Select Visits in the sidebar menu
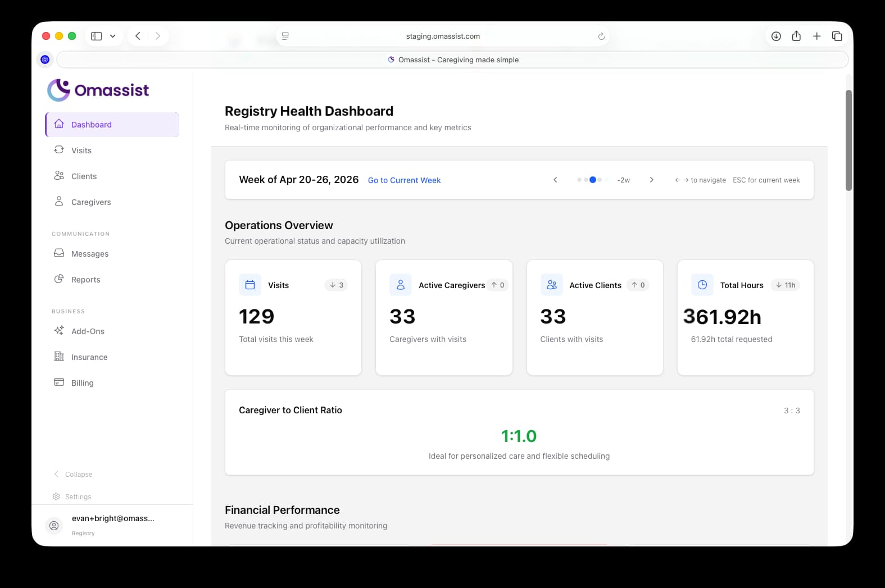Viewport: 885px width, 588px height. [x=112, y=150]
